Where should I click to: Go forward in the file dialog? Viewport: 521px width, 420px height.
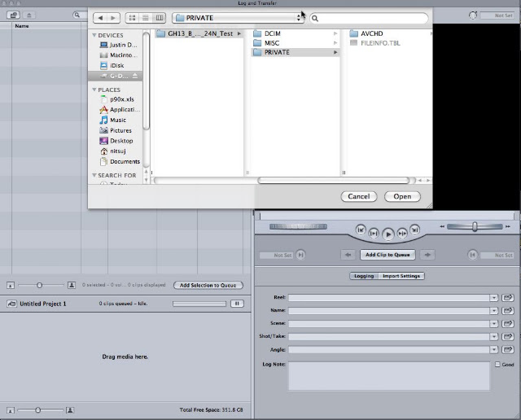(x=113, y=18)
